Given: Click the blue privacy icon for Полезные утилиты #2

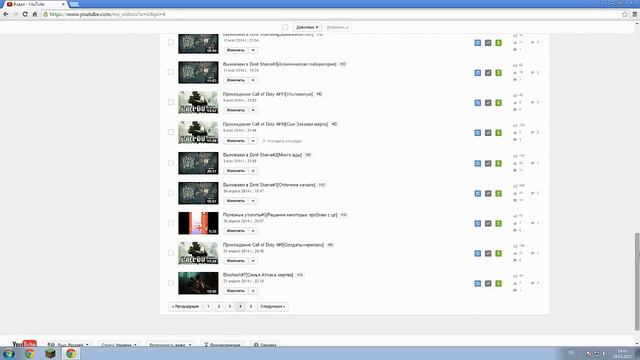Looking at the screenshot, I should tap(478, 223).
